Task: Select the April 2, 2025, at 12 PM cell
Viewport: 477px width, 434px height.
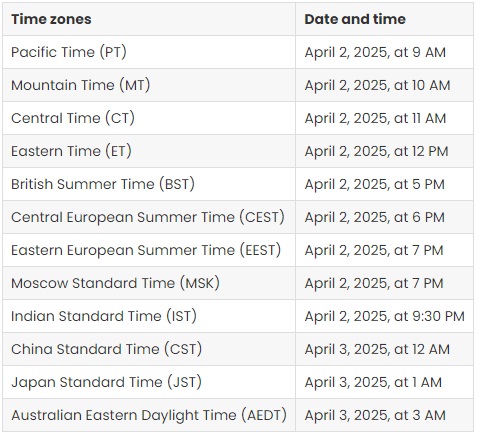Action: coord(384,151)
